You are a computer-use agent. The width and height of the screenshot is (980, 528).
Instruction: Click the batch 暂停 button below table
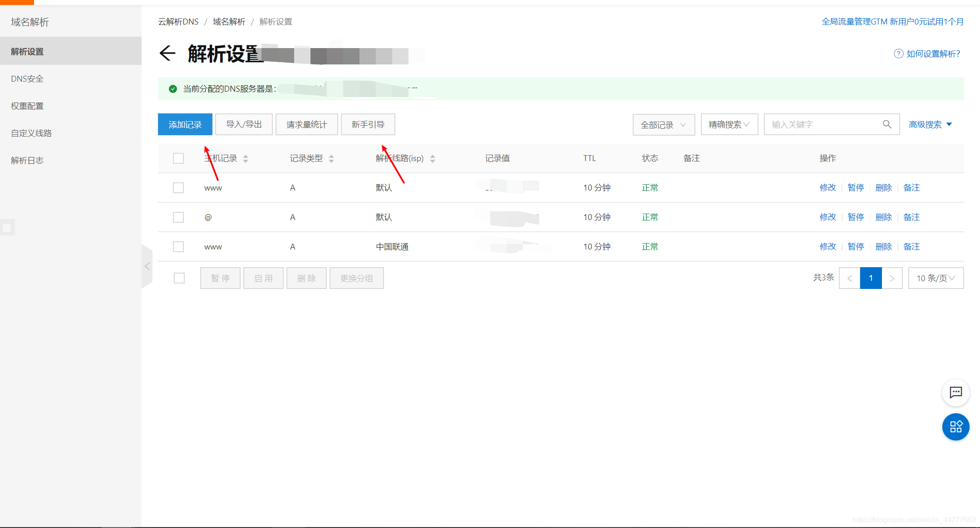220,278
